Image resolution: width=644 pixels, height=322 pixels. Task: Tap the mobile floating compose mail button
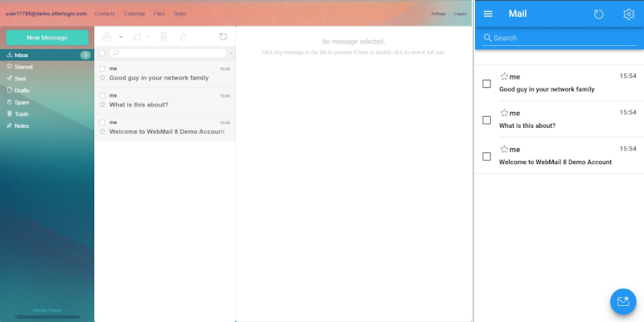(x=623, y=301)
